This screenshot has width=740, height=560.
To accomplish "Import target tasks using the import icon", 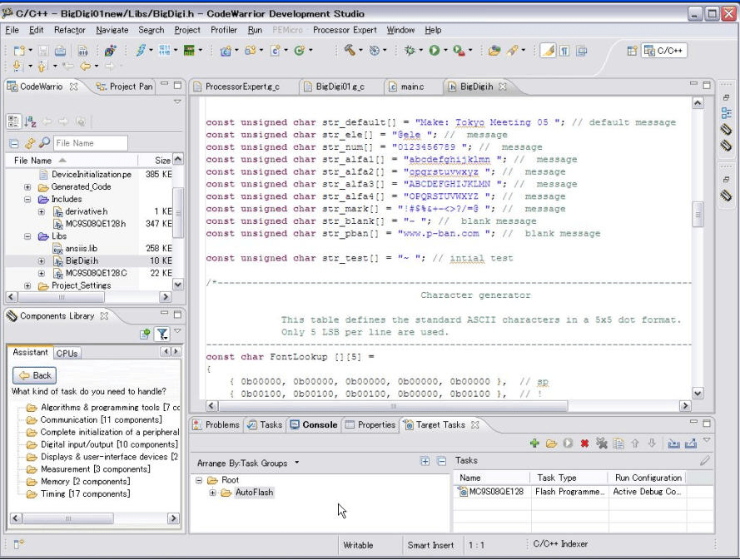I will (x=673, y=444).
